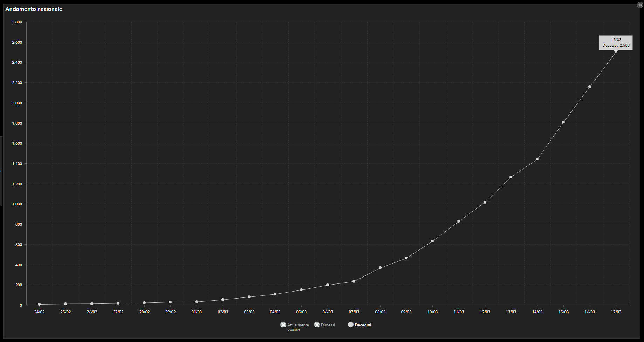Click the 24/02 x-axis date label
The image size is (644, 342).
[39, 312]
